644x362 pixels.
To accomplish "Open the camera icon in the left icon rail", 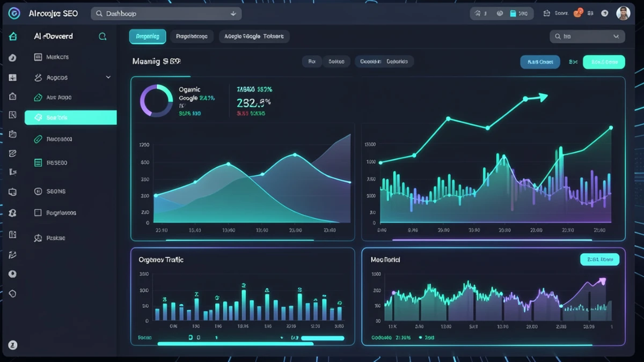I will click(x=13, y=134).
